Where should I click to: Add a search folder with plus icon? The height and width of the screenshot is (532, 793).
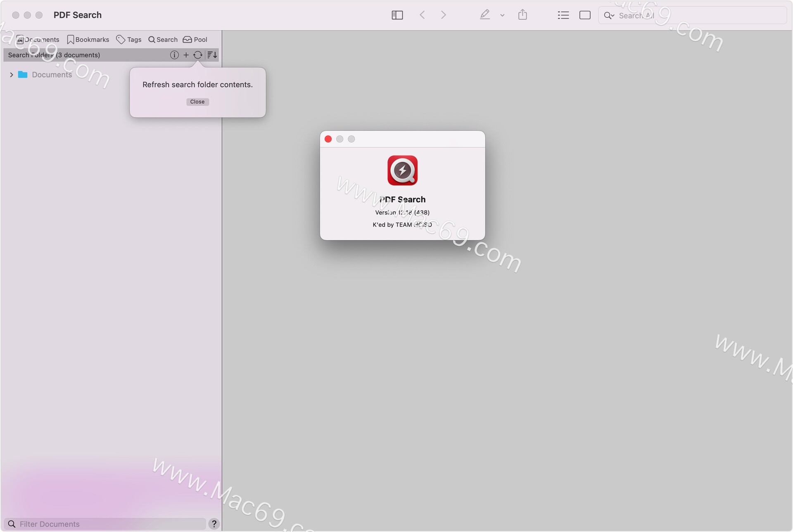(x=186, y=55)
